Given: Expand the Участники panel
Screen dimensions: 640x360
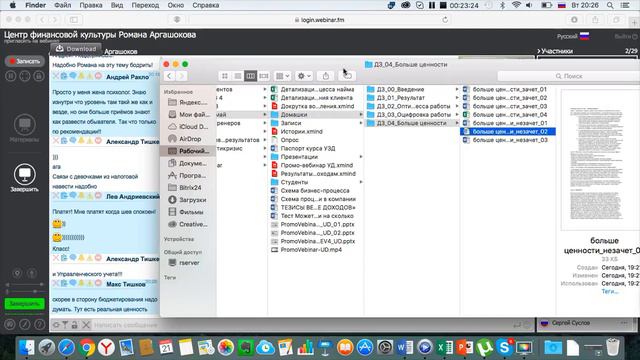Looking at the screenshot, I should 555,51.
